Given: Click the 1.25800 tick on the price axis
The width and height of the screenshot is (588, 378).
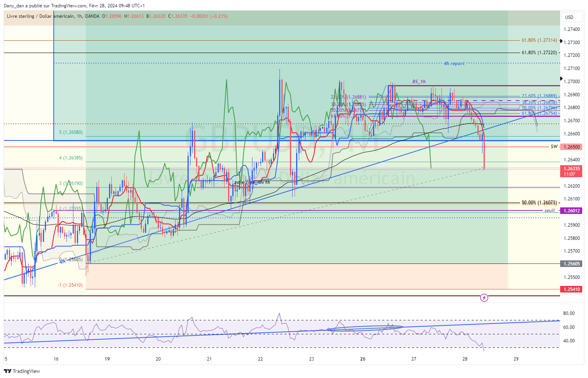Looking at the screenshot, I should tap(572, 238).
